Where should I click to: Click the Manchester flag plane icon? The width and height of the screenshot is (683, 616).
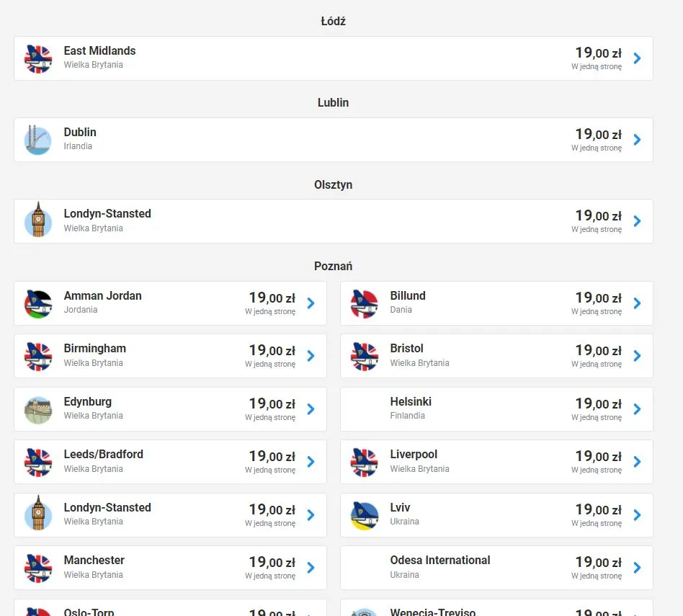coord(38,568)
